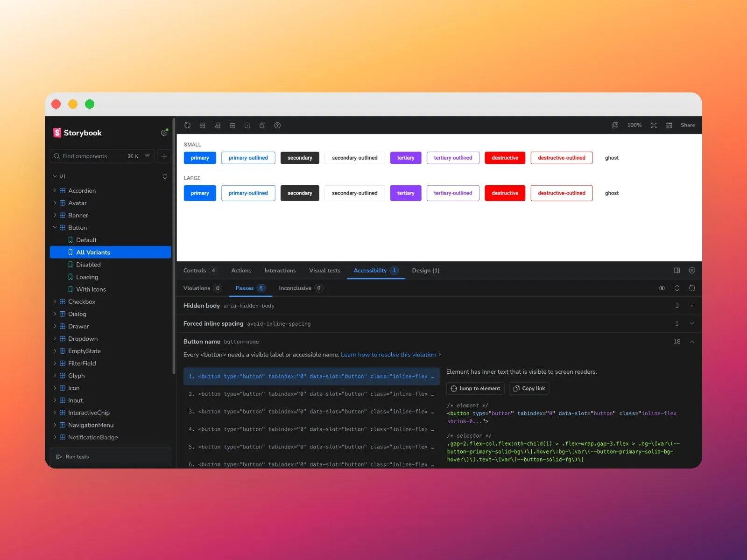The width and height of the screenshot is (747, 560).
Task: Click the reload story icon in toolbar
Action: coord(187,125)
